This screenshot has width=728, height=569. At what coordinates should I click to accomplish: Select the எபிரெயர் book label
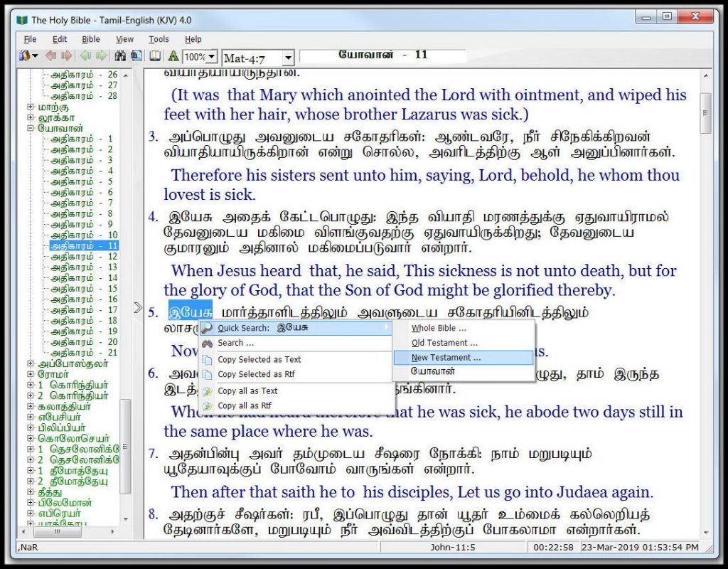(60, 514)
